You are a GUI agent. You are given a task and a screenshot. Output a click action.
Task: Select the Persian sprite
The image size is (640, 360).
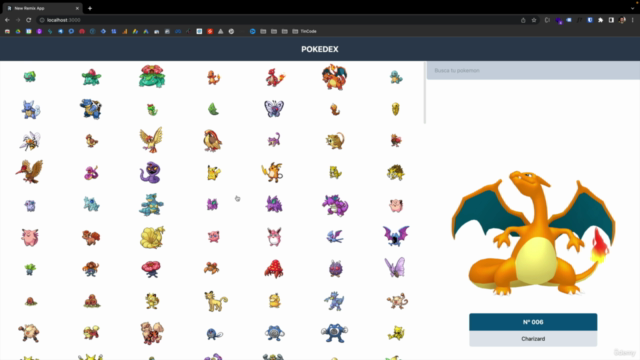click(216, 301)
